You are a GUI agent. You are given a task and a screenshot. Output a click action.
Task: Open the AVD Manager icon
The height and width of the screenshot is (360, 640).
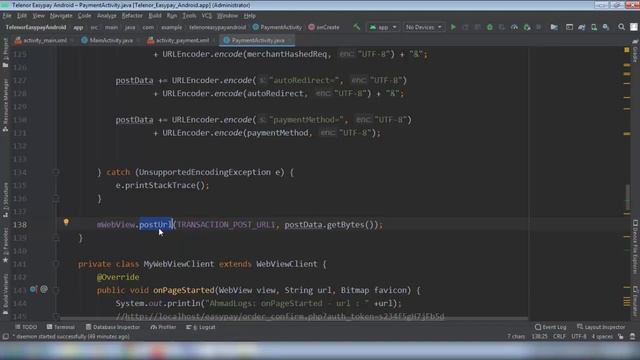tap(594, 27)
